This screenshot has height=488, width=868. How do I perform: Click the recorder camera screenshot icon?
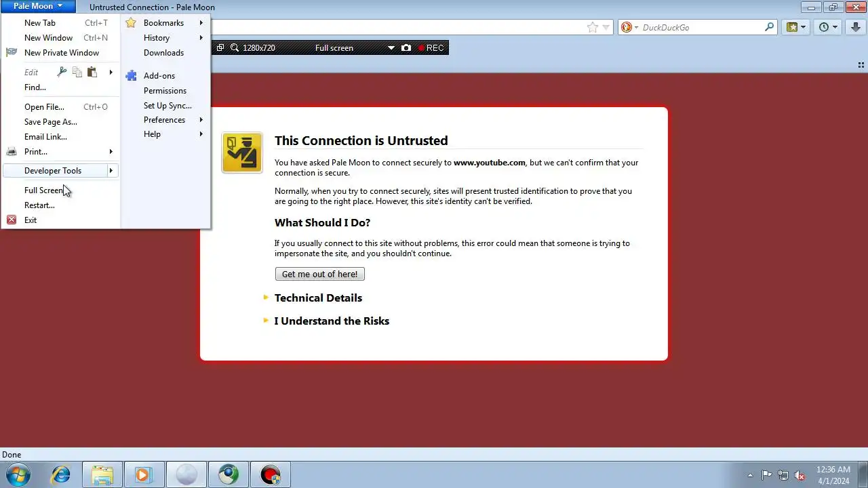(406, 48)
